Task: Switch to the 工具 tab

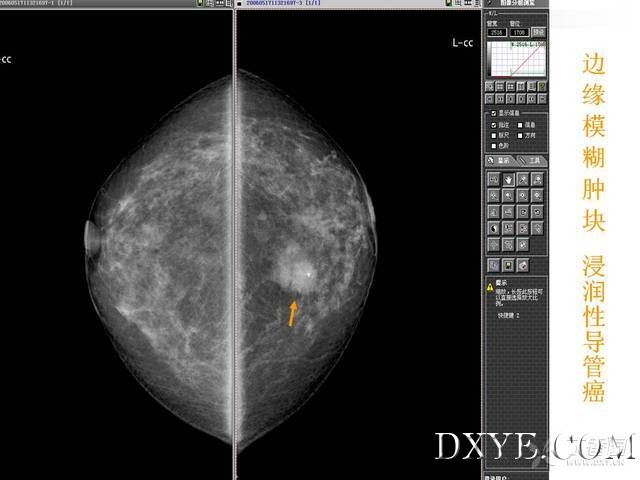Action: pyautogui.click(x=534, y=160)
